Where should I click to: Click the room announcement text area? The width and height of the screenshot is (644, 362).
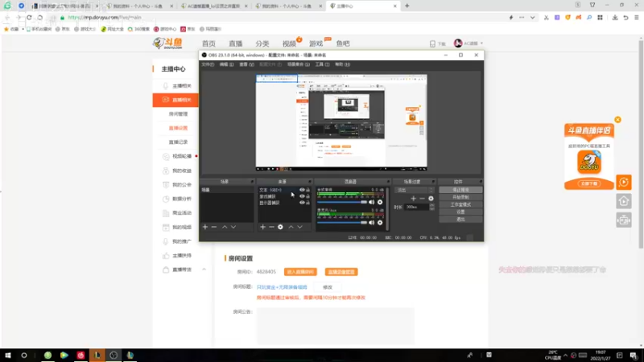[x=336, y=326]
